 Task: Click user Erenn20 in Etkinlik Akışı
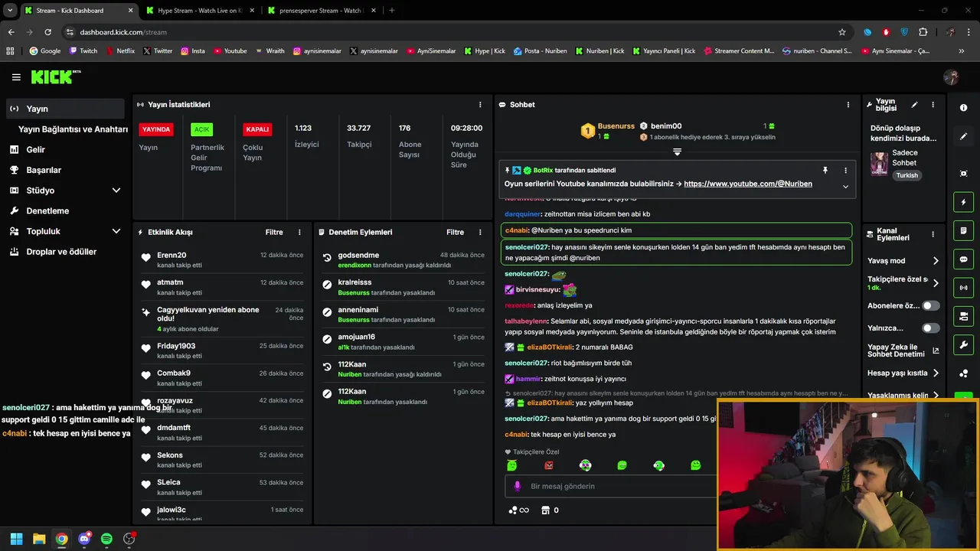[x=171, y=255]
